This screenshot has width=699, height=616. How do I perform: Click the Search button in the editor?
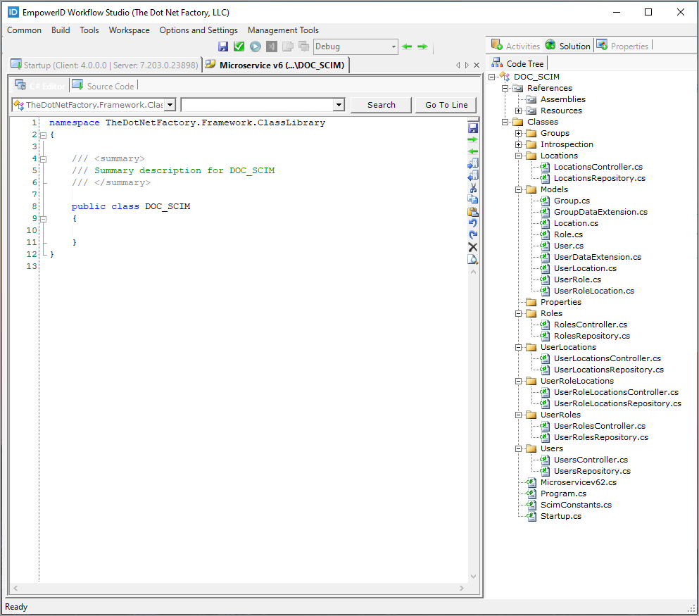pyautogui.click(x=381, y=104)
